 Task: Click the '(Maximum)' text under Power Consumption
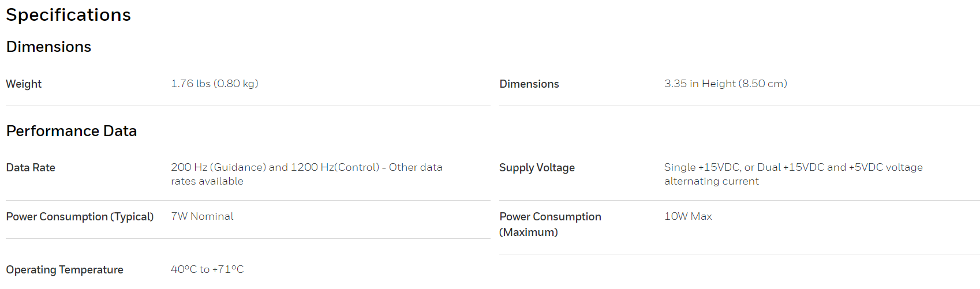[x=529, y=232]
